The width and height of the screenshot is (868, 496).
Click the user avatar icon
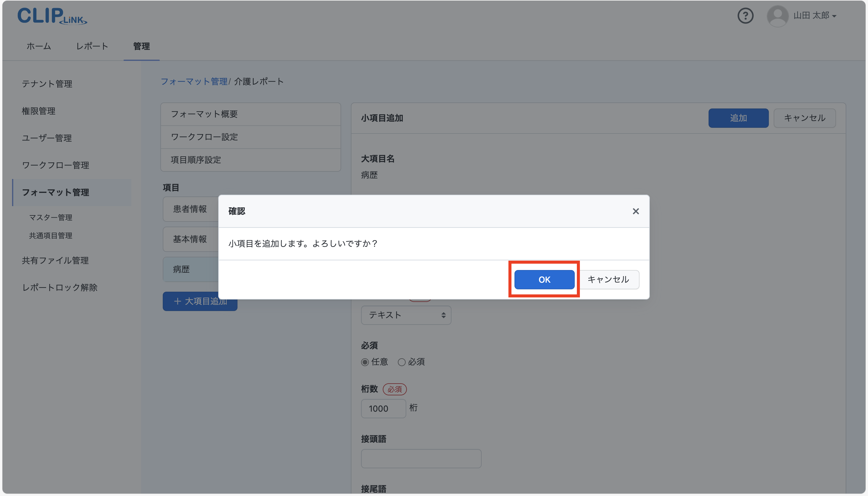coord(777,16)
